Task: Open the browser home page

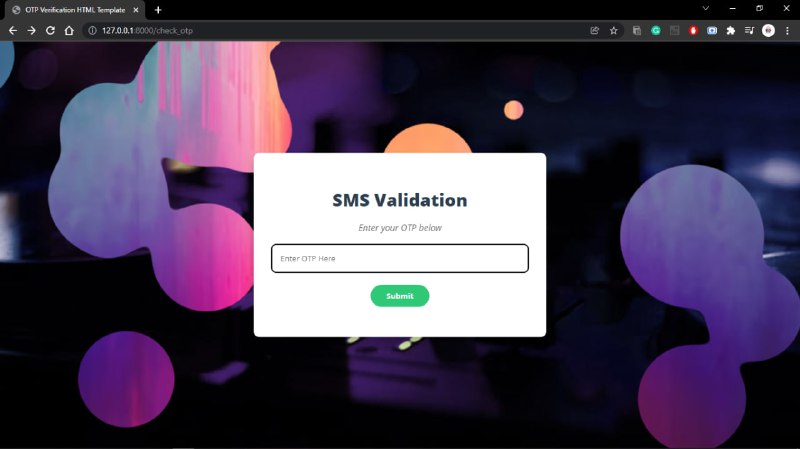Action: [69, 31]
